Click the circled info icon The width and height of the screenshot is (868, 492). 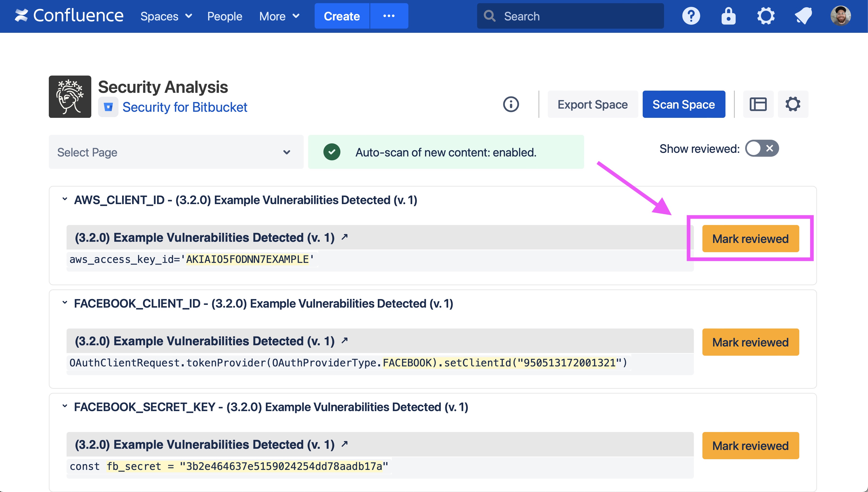(511, 104)
